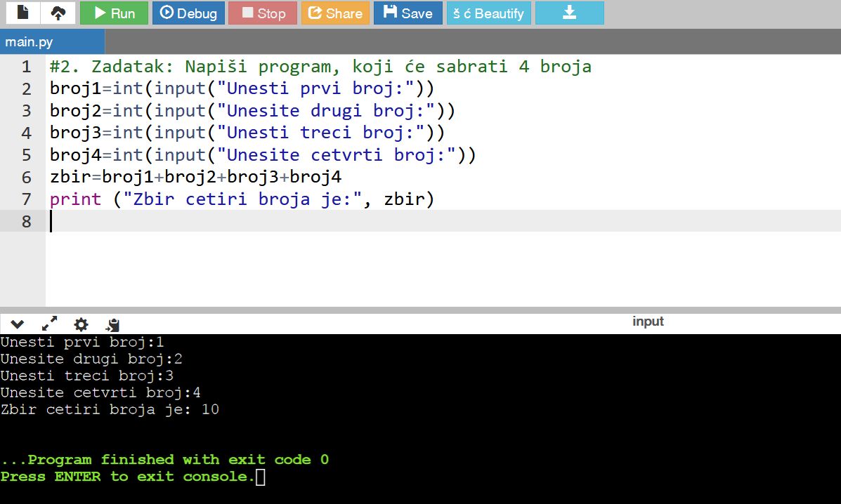Place the cursor on empty line 8
The height and width of the screenshot is (504, 841).
click(281, 221)
